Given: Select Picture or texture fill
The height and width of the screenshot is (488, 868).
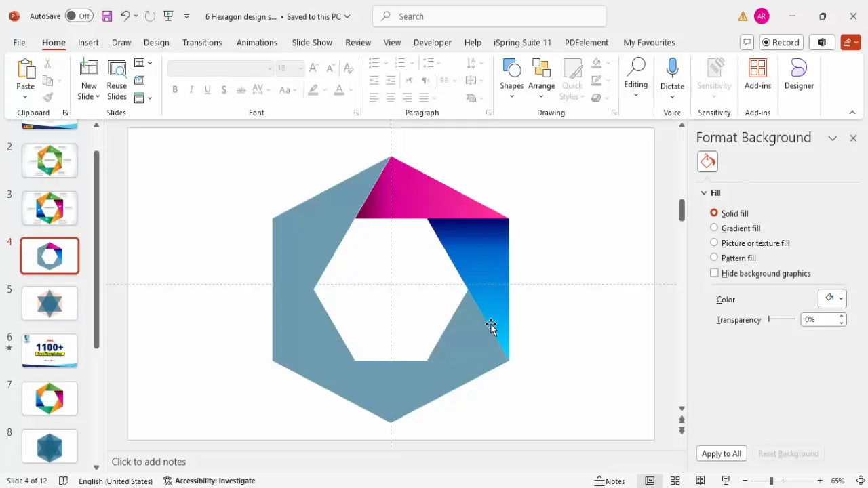Looking at the screenshot, I should [x=714, y=243].
